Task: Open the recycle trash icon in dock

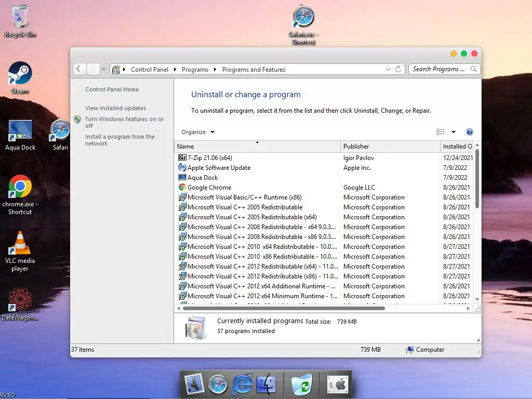Action: pos(302,384)
